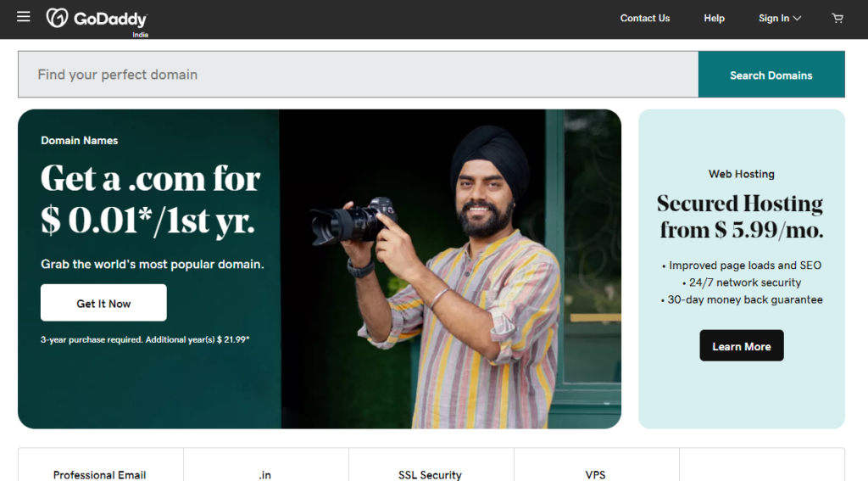This screenshot has height=481, width=868.
Task: Click the 30-day money back guarantee text
Action: (742, 299)
